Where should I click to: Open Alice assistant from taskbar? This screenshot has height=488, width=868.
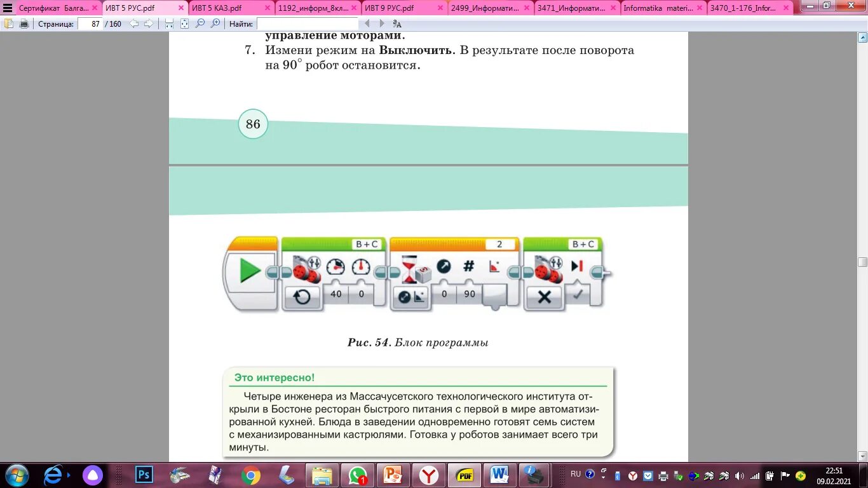coord(93,475)
